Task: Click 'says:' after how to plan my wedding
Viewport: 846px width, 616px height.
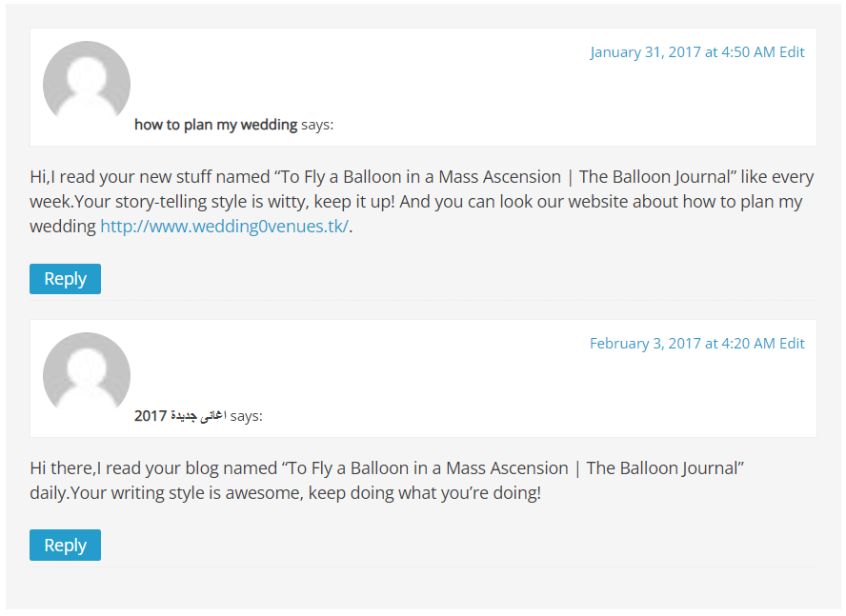Action: tap(317, 125)
